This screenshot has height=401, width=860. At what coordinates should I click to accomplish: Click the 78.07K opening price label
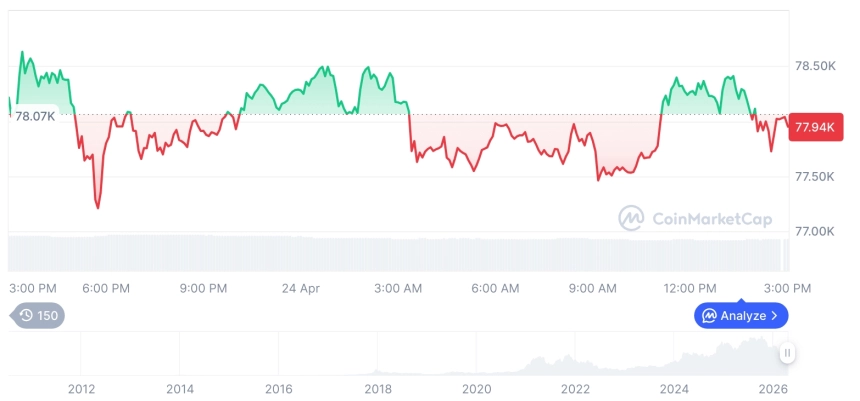click(34, 116)
